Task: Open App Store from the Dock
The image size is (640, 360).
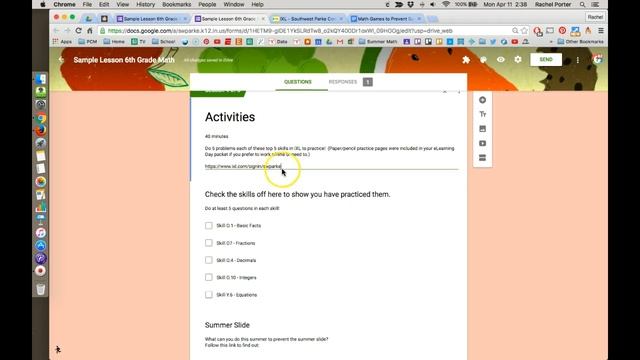Action: [x=40, y=245]
